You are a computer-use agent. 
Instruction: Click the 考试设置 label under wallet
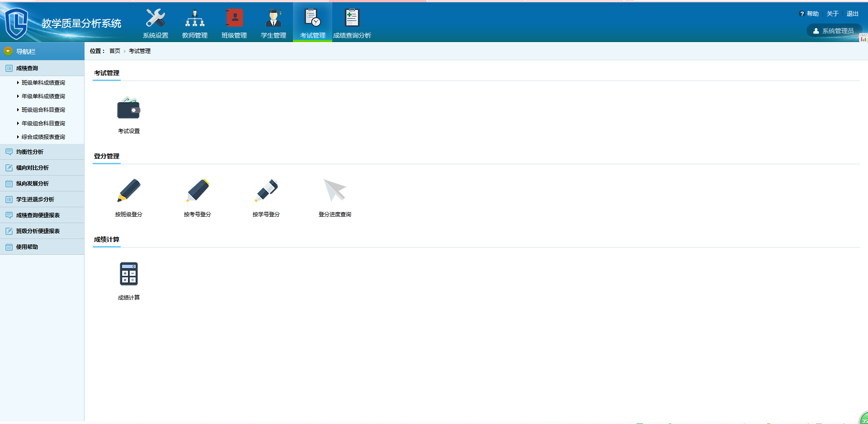(129, 131)
